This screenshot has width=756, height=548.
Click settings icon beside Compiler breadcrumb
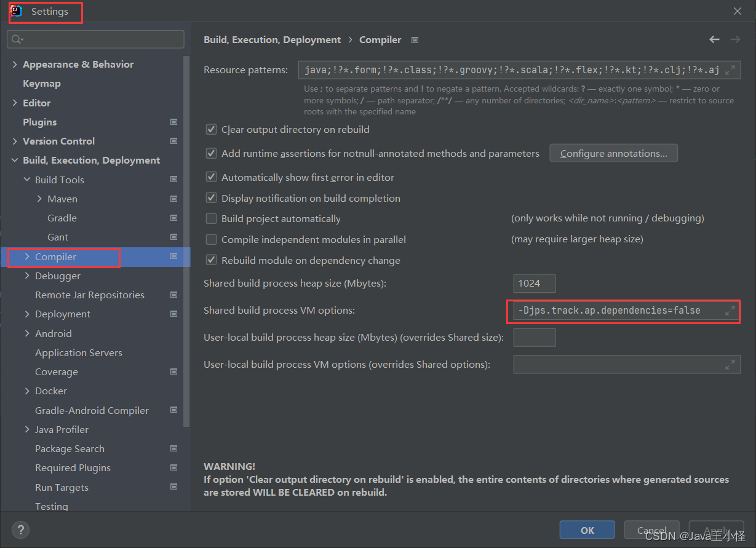415,40
